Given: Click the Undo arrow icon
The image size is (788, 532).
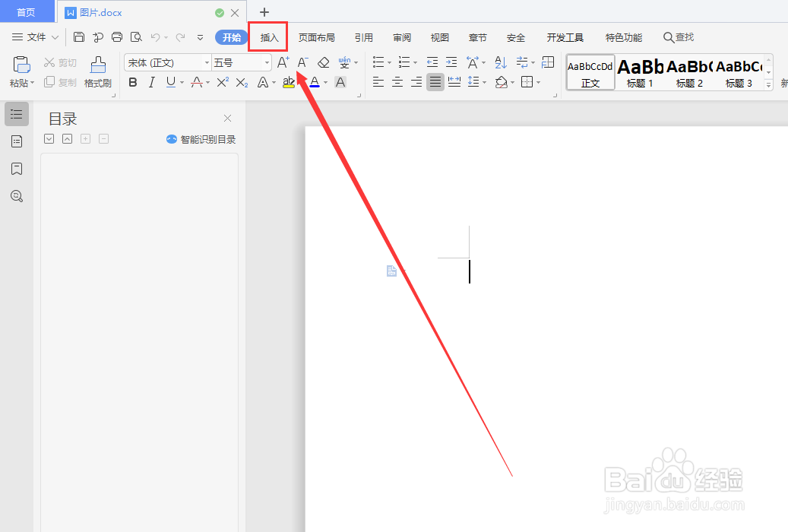Looking at the screenshot, I should [x=155, y=37].
